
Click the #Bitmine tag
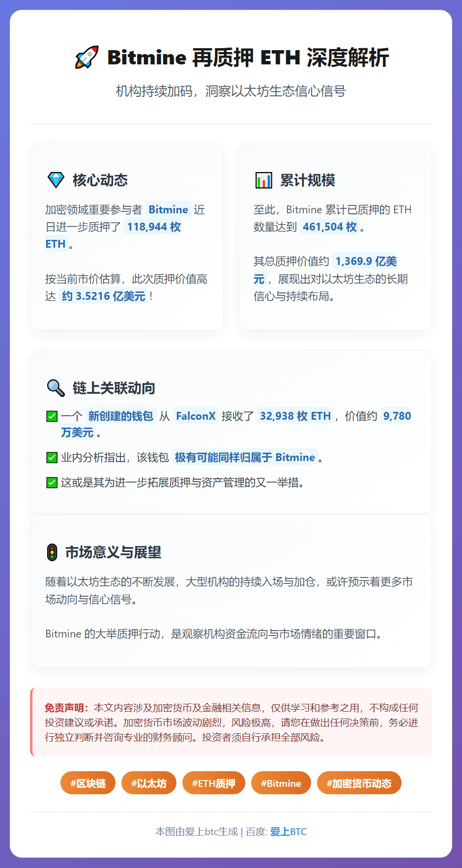click(x=281, y=783)
